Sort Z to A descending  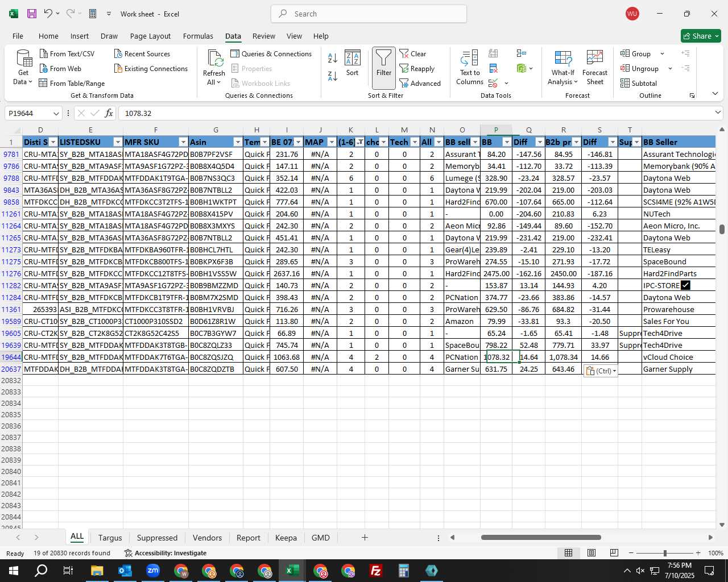[333, 76]
